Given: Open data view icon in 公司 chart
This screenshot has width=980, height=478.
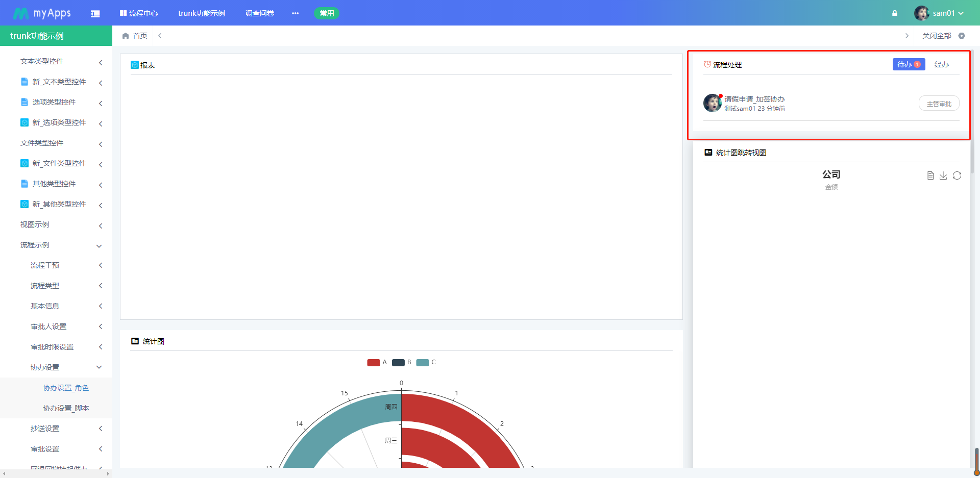Looking at the screenshot, I should 930,175.
